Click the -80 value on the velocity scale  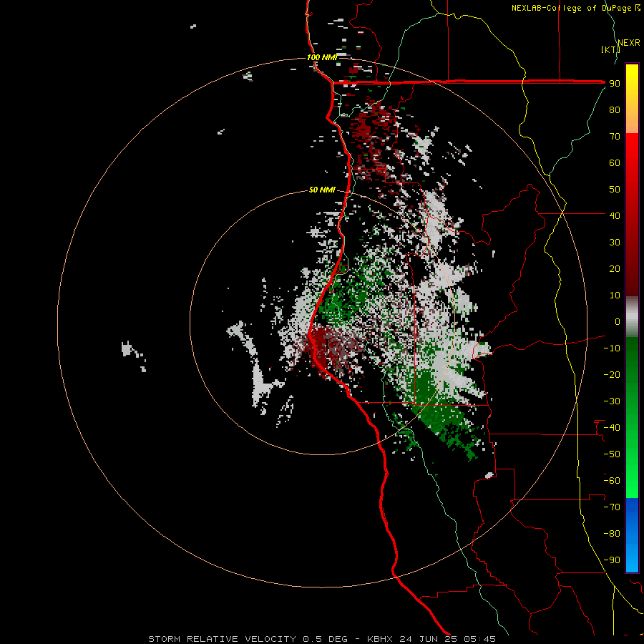coord(612,534)
